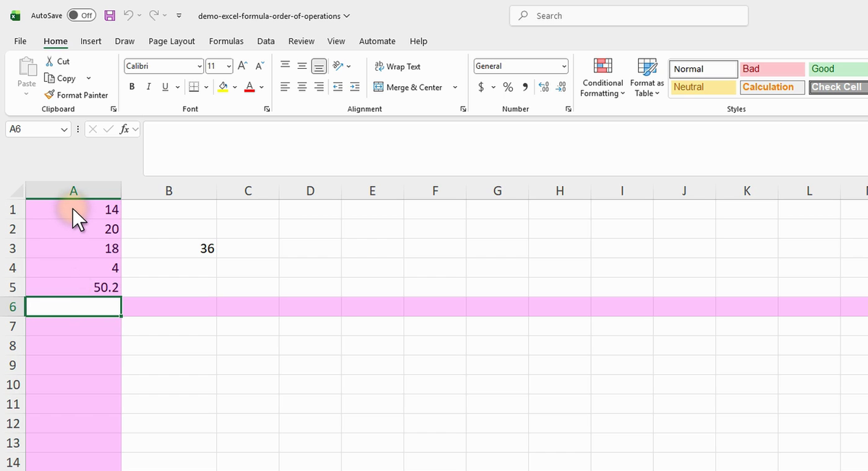Align text left
Screen dimensions: 868x471
coord(286,88)
